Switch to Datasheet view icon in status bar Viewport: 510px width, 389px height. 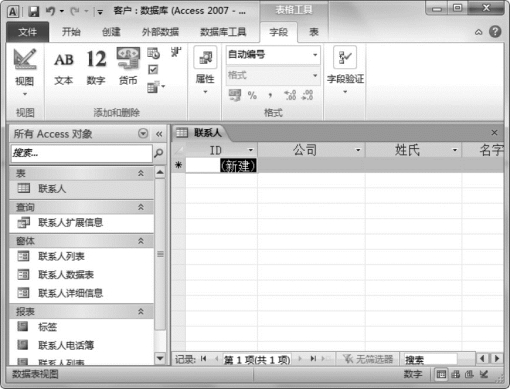coord(441,375)
